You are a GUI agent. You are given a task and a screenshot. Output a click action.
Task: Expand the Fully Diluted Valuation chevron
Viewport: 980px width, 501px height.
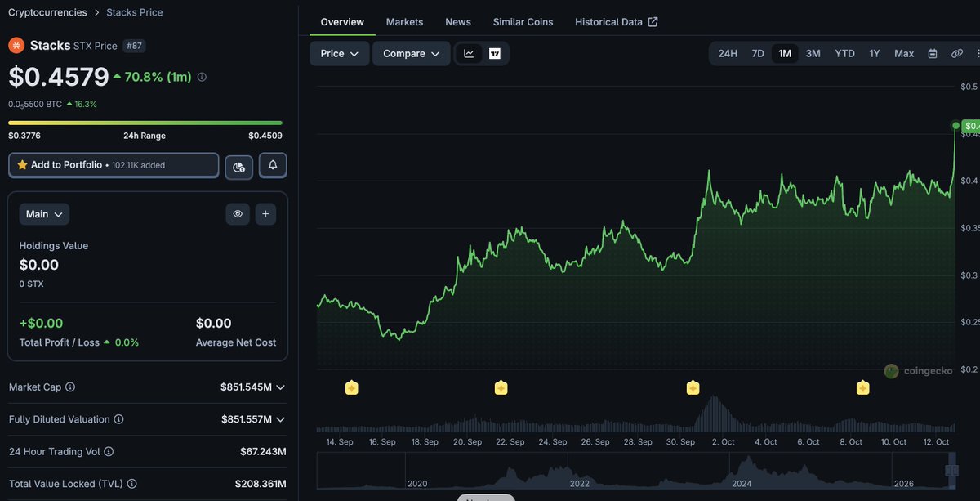280,419
